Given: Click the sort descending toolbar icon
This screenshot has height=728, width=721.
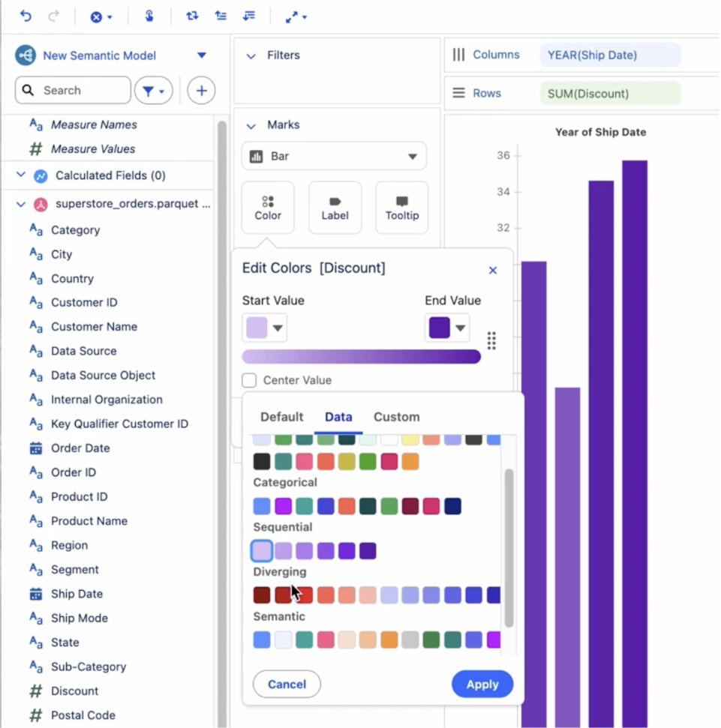Looking at the screenshot, I should (249, 16).
